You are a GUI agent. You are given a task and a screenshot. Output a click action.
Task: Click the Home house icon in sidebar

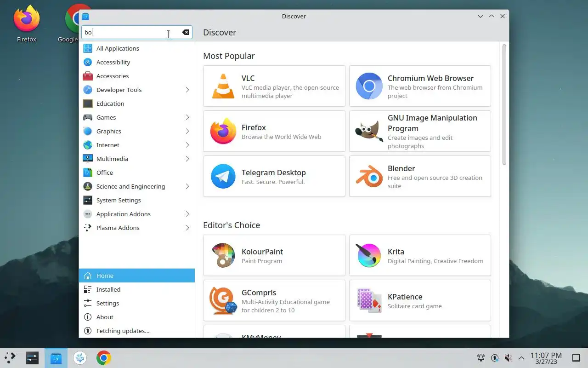pyautogui.click(x=88, y=276)
